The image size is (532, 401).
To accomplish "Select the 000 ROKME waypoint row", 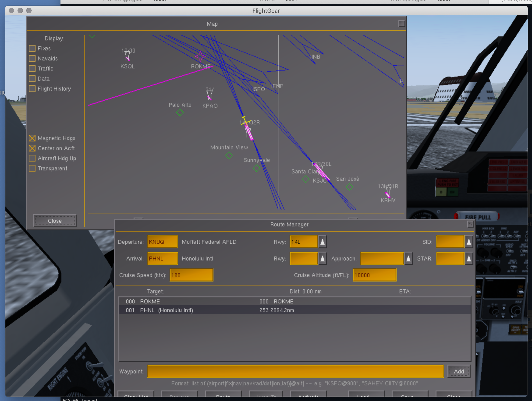I will click(x=295, y=301).
